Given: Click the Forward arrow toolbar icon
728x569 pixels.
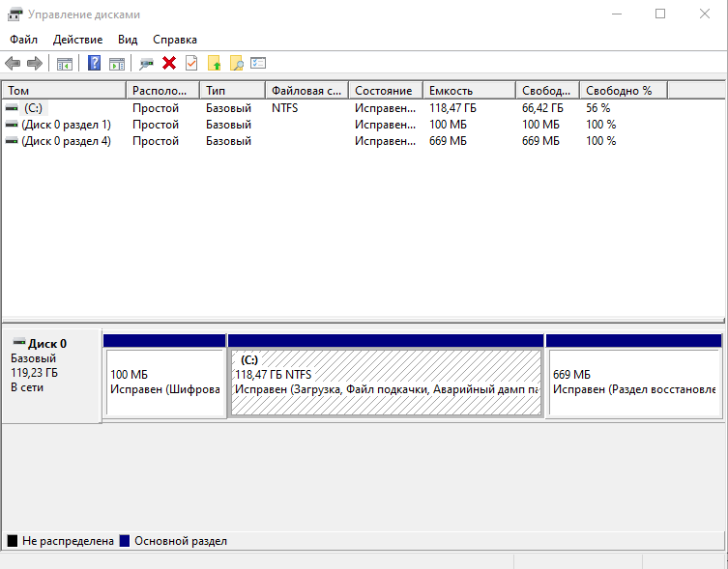Looking at the screenshot, I should pos(35,63).
